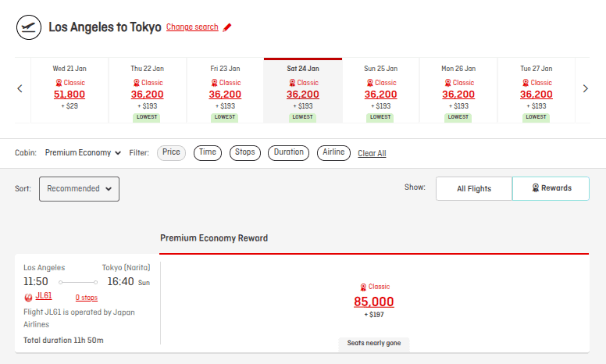This screenshot has width=606, height=364.
Task: Click the Los Angeles to Tokyo heading
Action: pos(105,27)
